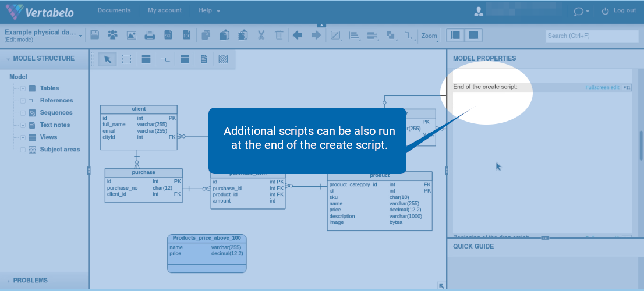
Task: Expand the Text notes tree node
Action: [23, 125]
